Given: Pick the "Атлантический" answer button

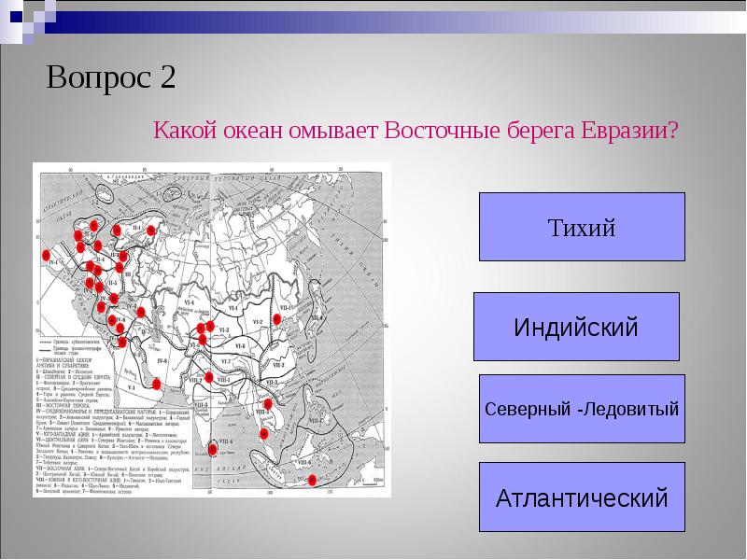Looking at the screenshot, I should click(x=582, y=497).
